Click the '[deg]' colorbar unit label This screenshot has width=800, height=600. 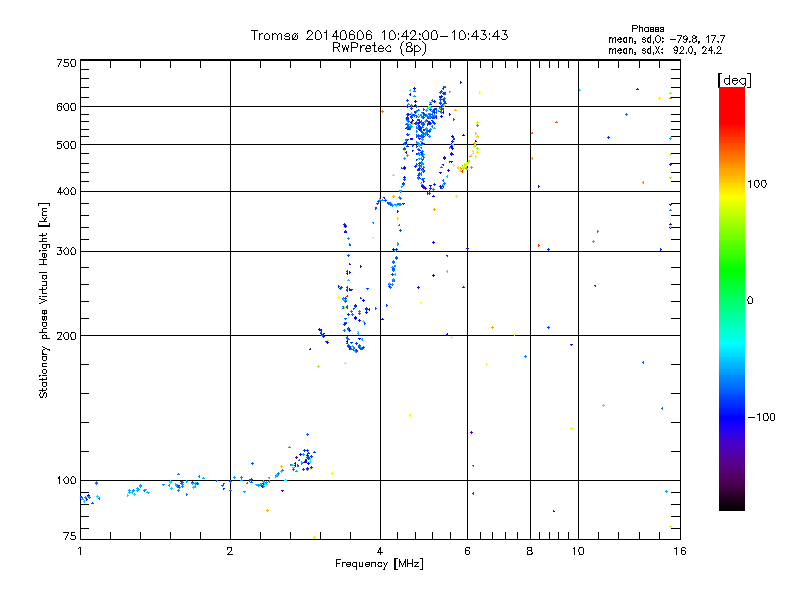pyautogui.click(x=734, y=80)
